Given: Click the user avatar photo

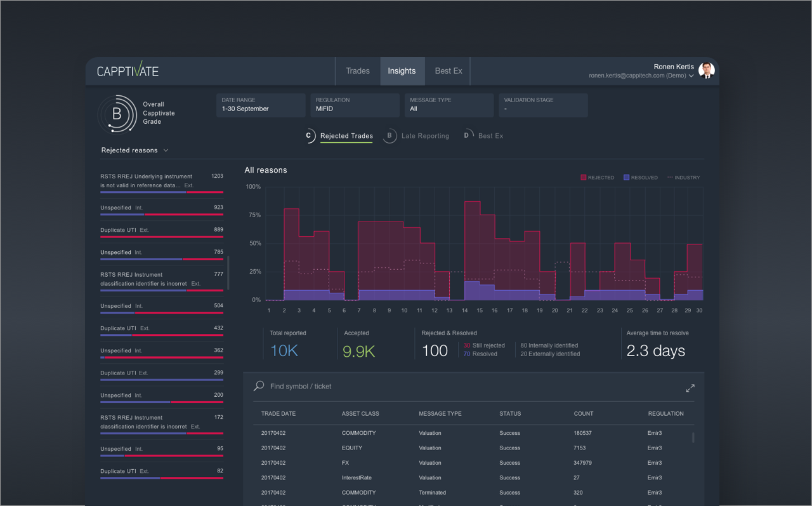Looking at the screenshot, I should pyautogui.click(x=707, y=70).
